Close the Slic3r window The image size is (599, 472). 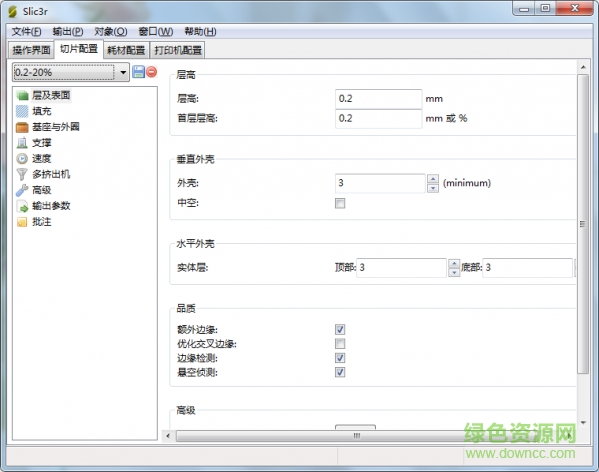(575, 8)
